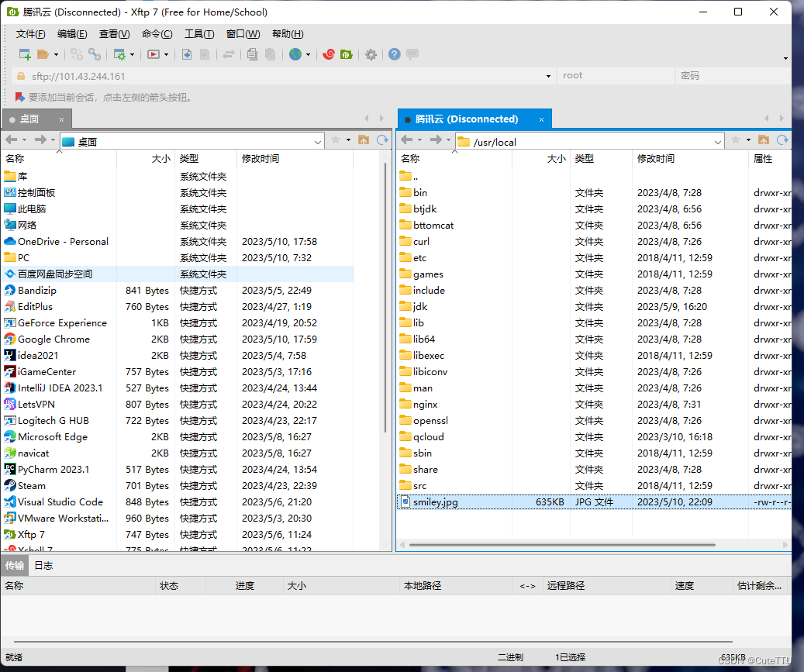Switch to the 传输 tab

coord(15,565)
